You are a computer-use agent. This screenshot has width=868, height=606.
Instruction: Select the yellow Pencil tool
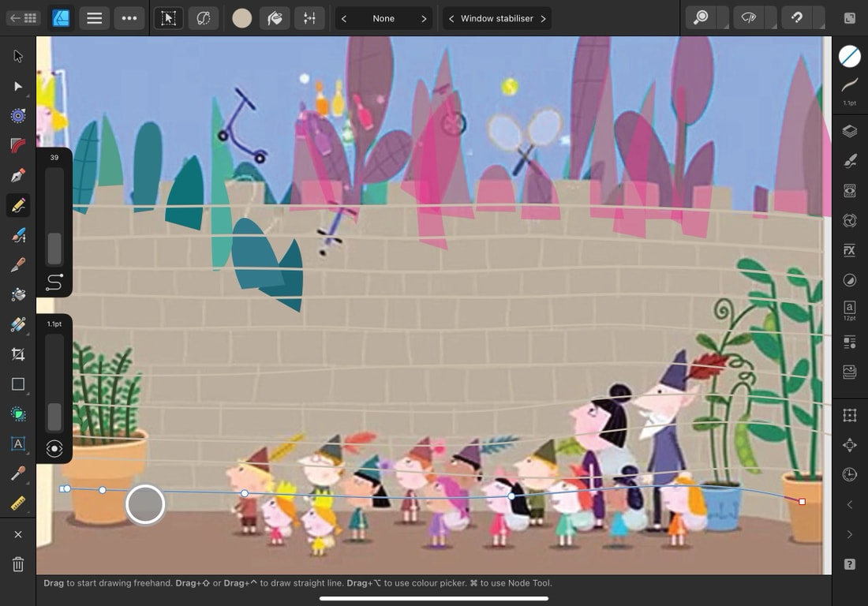coord(17,205)
